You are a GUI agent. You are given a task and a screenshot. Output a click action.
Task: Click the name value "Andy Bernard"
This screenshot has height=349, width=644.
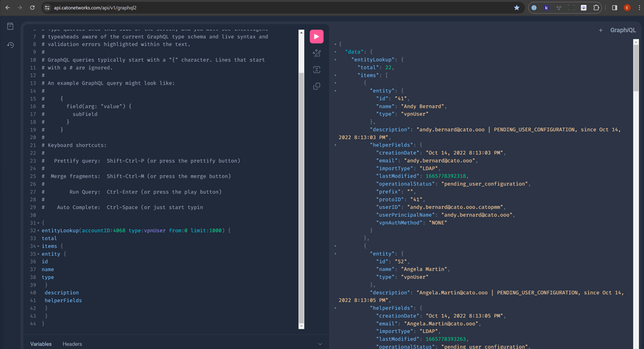[424, 106]
